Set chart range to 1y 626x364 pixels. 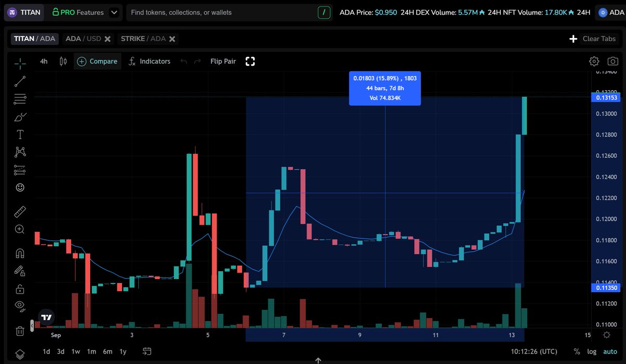pos(123,351)
